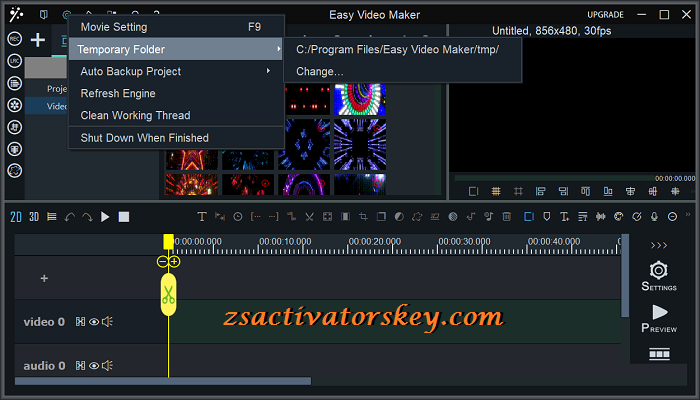Click the yellow playhead marker at timeline start
The width and height of the screenshot is (700, 400).
click(168, 242)
